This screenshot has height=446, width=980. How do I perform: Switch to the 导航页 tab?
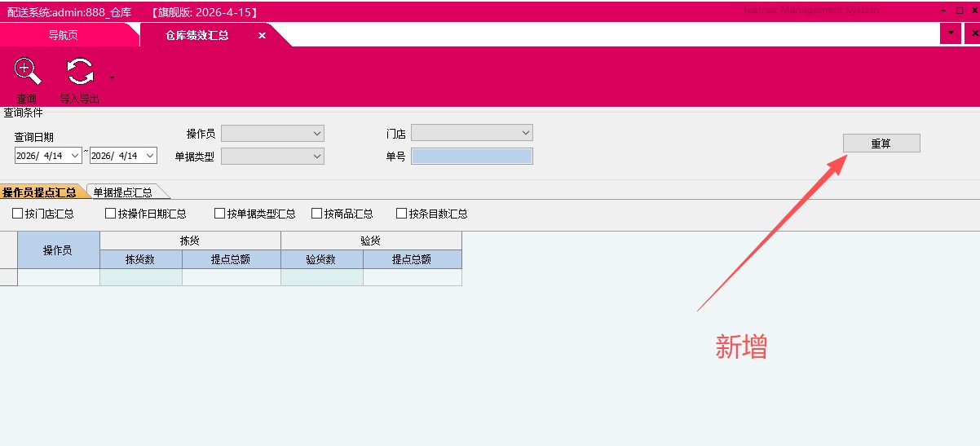pos(63,36)
